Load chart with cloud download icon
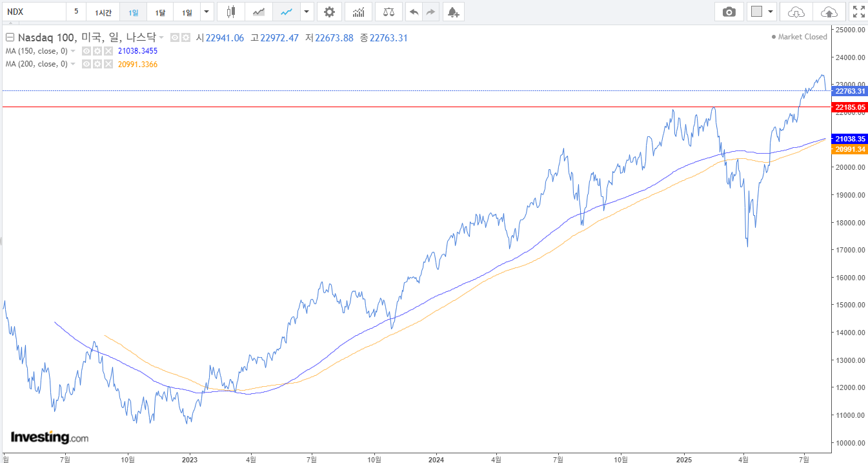 pyautogui.click(x=797, y=12)
